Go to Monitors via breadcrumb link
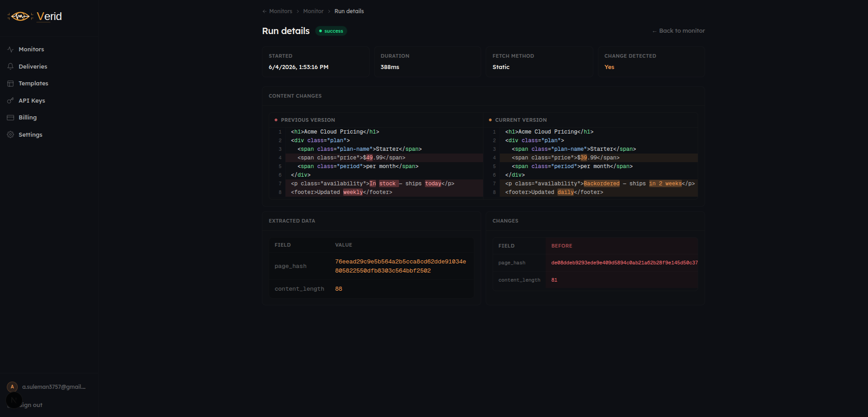 [x=281, y=11]
